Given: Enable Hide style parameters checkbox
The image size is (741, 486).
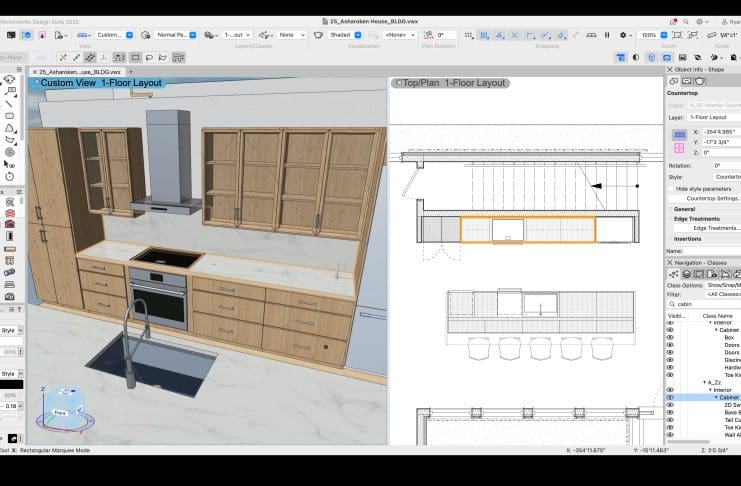Looking at the screenshot, I should [671, 188].
